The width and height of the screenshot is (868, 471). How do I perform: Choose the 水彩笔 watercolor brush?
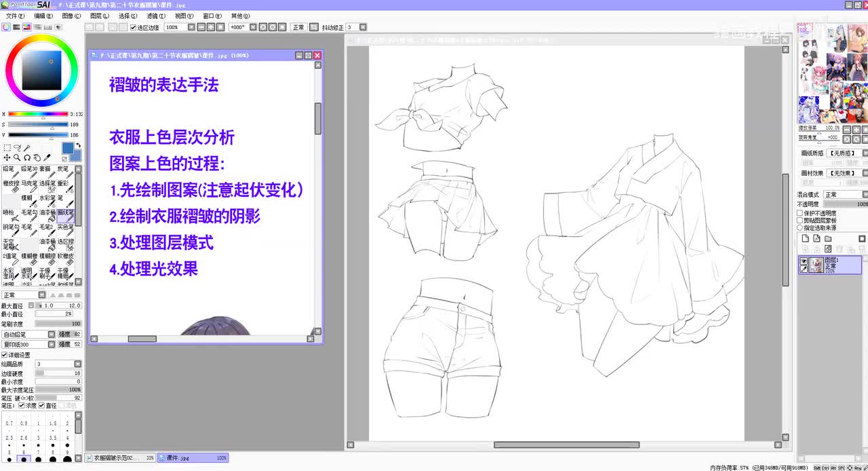pos(47,202)
